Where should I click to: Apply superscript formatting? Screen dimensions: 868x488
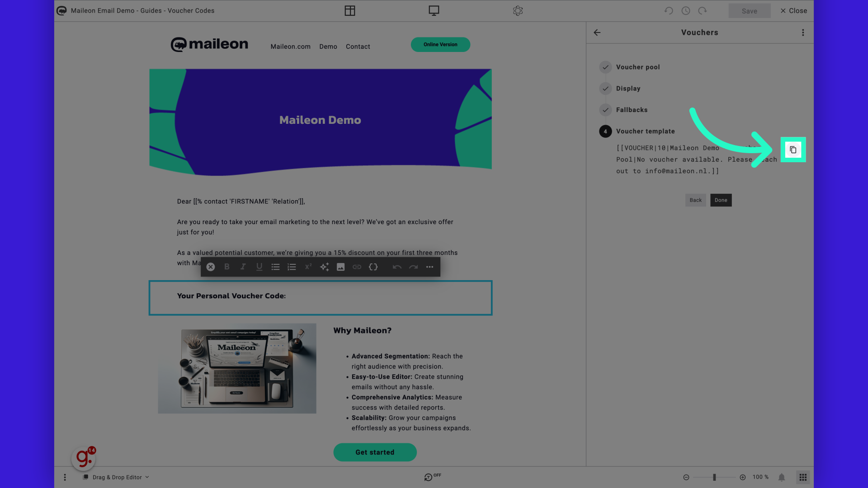pyautogui.click(x=308, y=267)
